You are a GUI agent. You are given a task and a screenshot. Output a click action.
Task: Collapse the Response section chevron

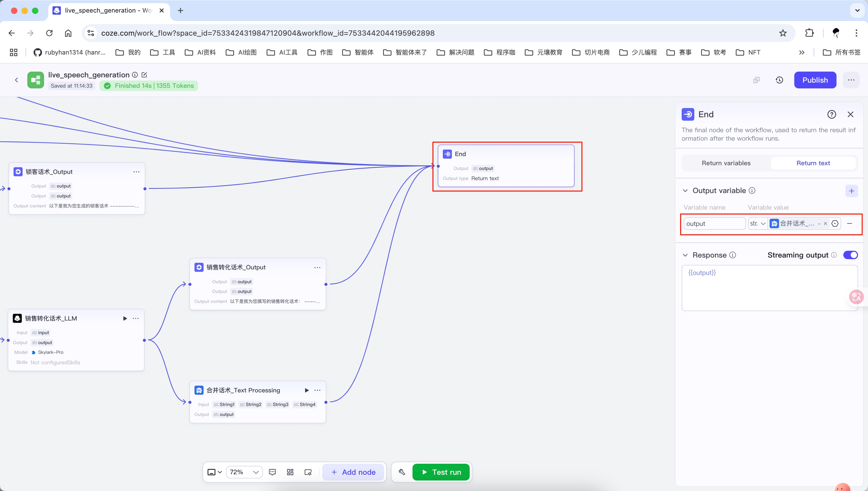point(685,255)
